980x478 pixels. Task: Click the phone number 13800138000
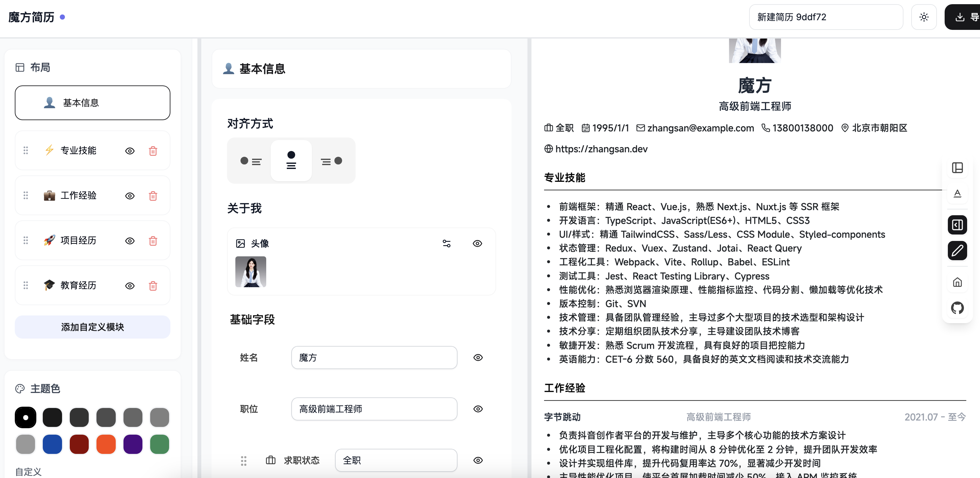(x=803, y=128)
